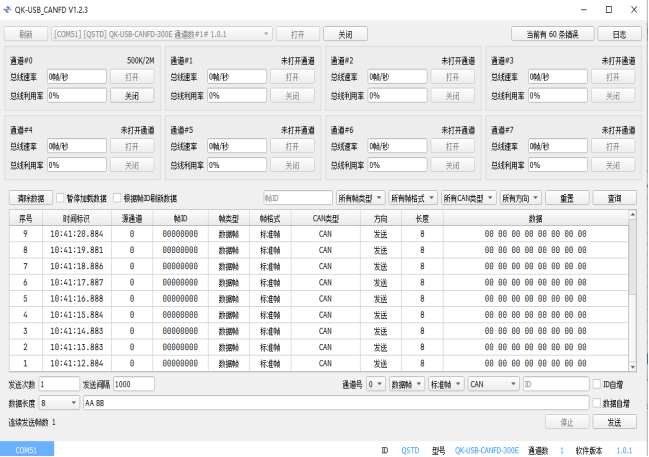Click 清除数据 clear data button

click(31, 198)
